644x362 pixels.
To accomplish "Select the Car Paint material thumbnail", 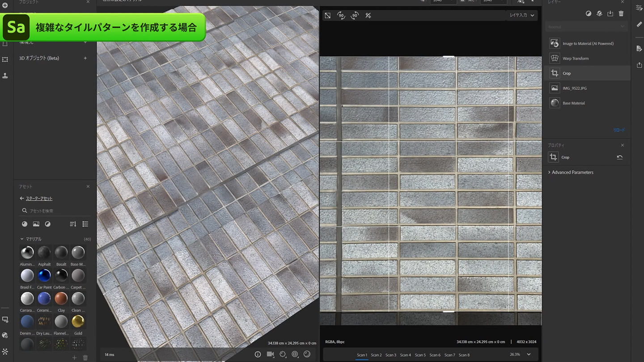I will [44, 275].
